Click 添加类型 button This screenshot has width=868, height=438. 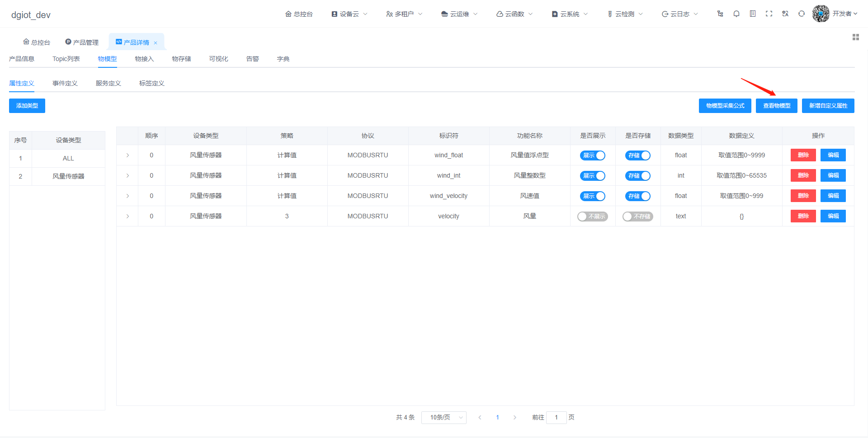(27, 106)
